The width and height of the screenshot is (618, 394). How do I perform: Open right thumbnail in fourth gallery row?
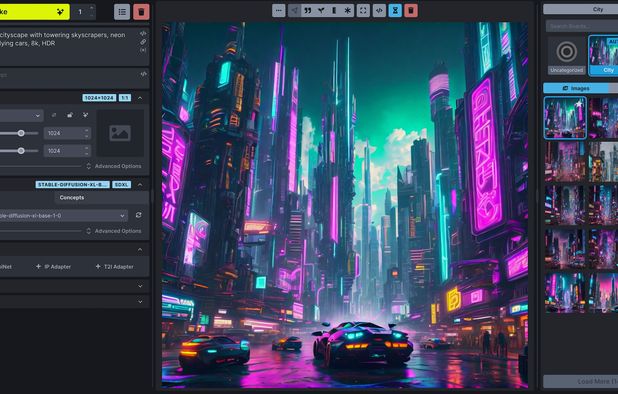[x=603, y=249]
